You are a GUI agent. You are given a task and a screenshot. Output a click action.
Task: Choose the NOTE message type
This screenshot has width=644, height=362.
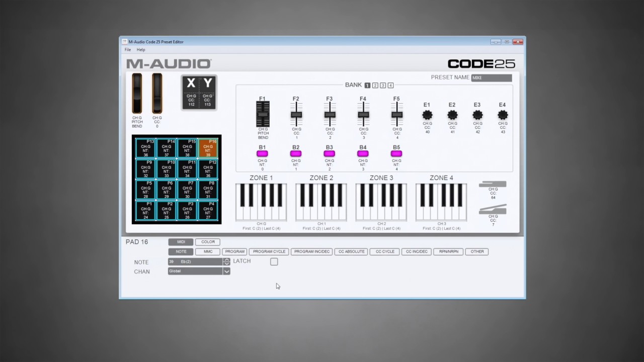[x=181, y=251]
